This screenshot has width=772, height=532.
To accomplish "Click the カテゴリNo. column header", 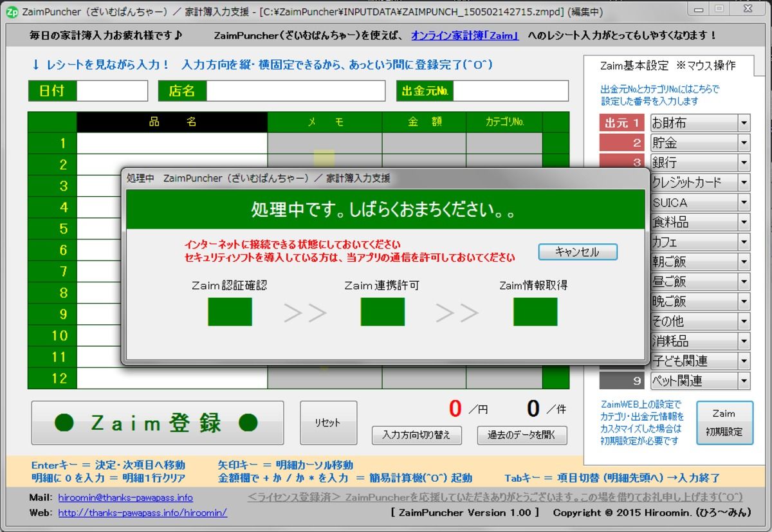I will [x=504, y=122].
